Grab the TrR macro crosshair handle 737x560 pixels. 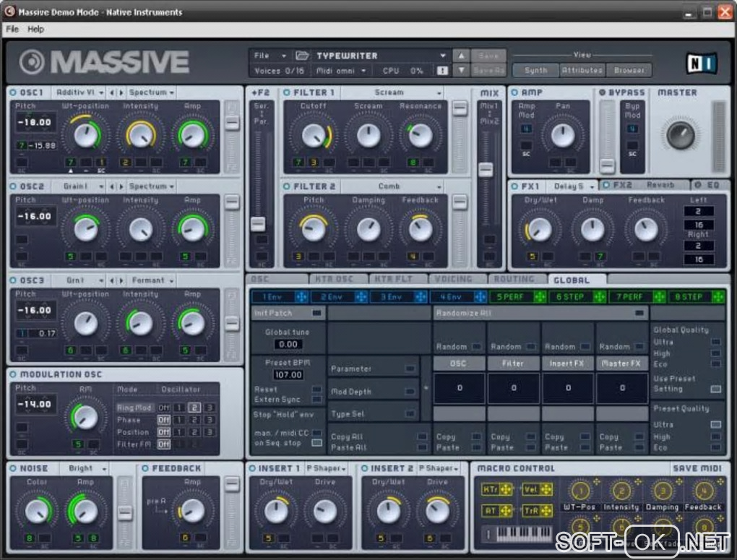[546, 511]
